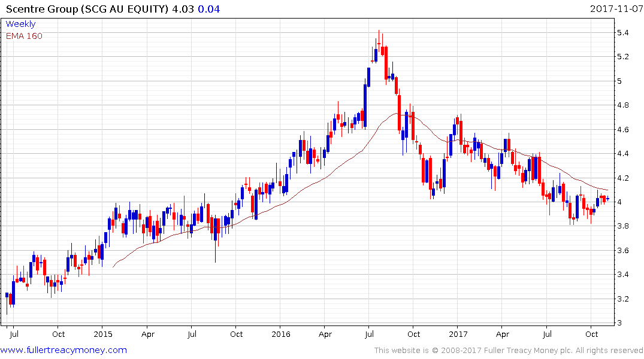
Task: Click the 4.6 price axis label
Action: (x=622, y=130)
